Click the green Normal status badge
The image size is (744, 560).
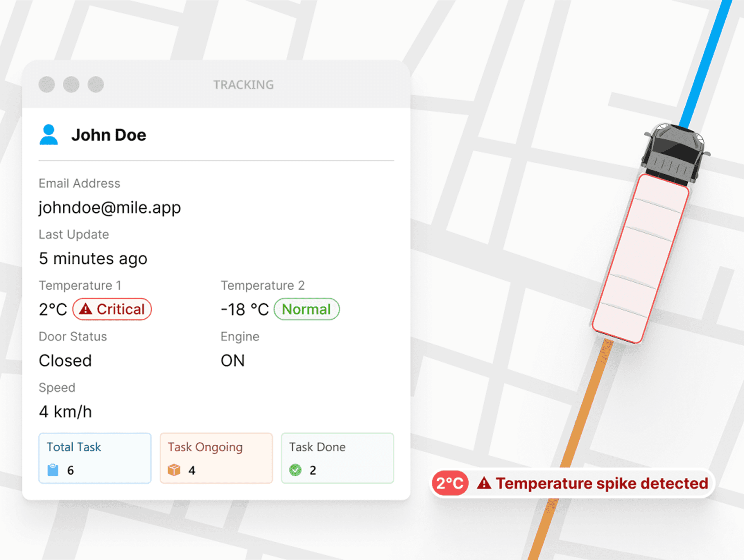pyautogui.click(x=307, y=309)
